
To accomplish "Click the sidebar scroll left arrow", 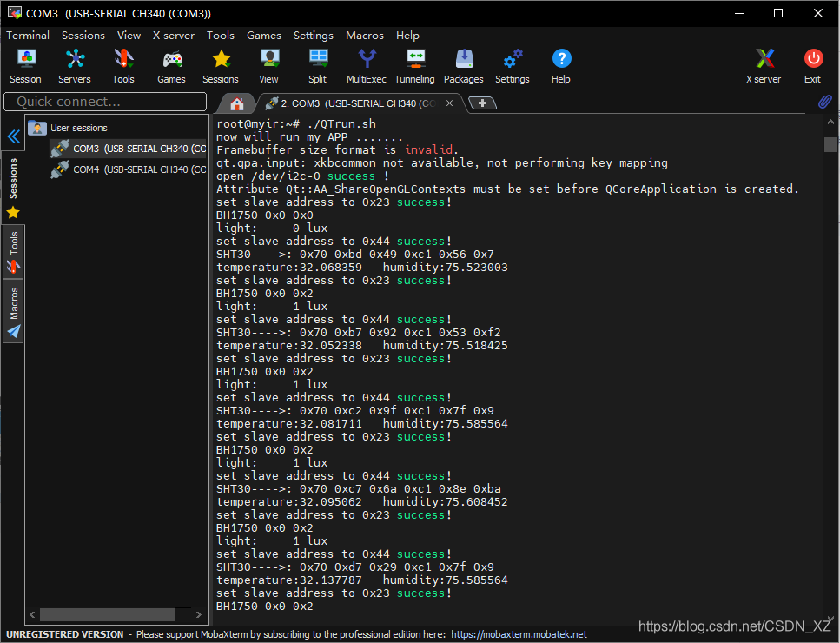I will 32,614.
